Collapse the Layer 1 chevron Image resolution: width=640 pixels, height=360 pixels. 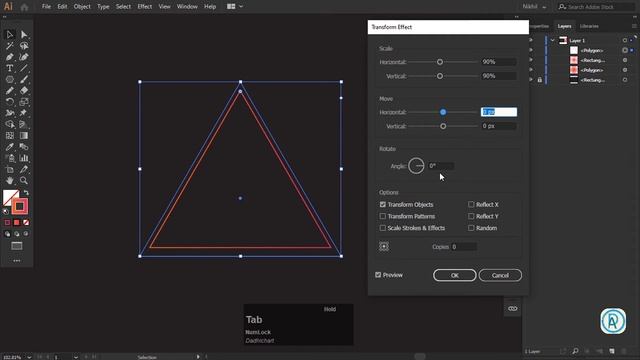click(552, 40)
